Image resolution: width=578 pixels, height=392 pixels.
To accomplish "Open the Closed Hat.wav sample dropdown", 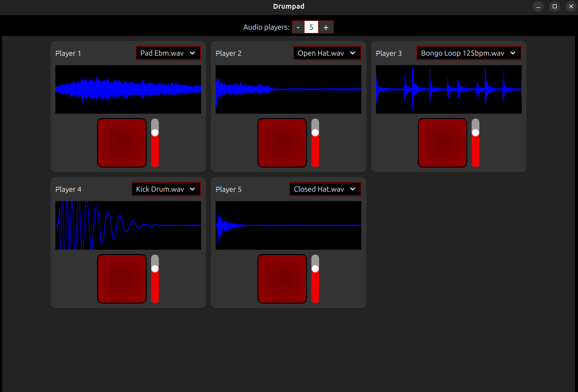I will [x=325, y=189].
